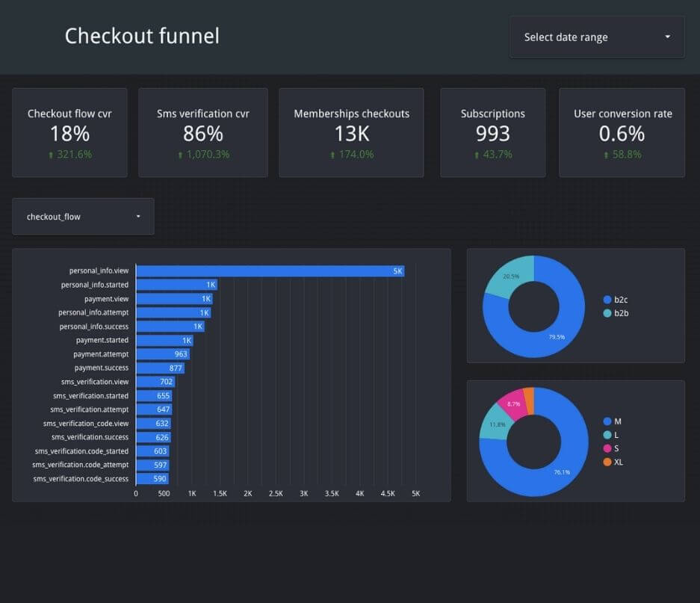The height and width of the screenshot is (603, 700).
Task: Click the personal_info.view axis label
Action: point(99,270)
